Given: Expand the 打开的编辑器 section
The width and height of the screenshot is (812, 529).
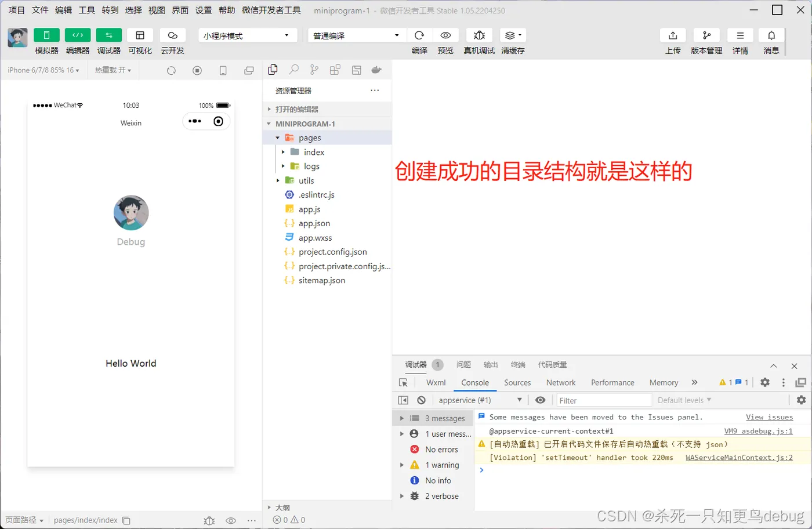Looking at the screenshot, I should [x=328, y=109].
